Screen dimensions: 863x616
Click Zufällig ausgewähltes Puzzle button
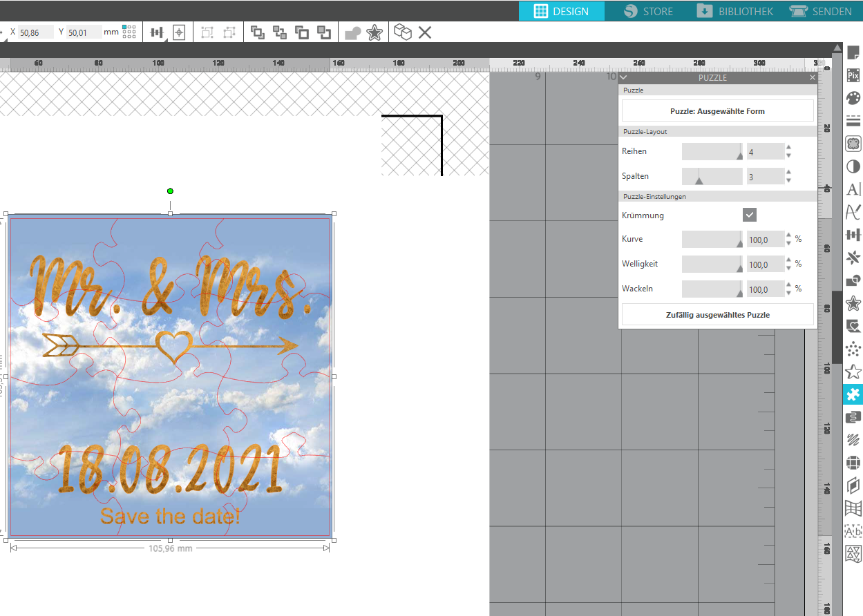717,315
